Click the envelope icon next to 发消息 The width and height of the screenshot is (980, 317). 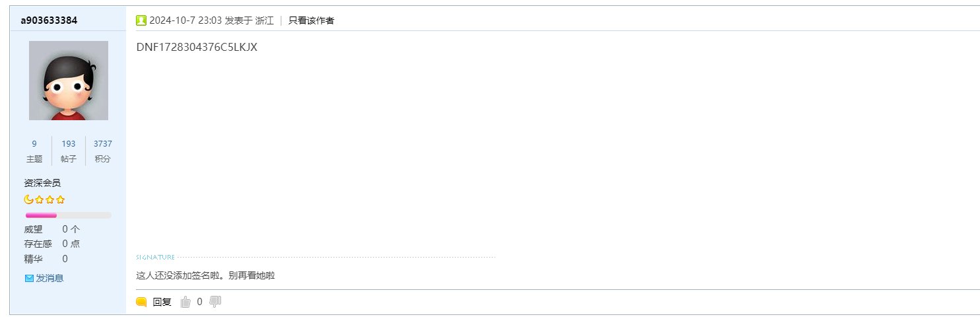click(29, 278)
